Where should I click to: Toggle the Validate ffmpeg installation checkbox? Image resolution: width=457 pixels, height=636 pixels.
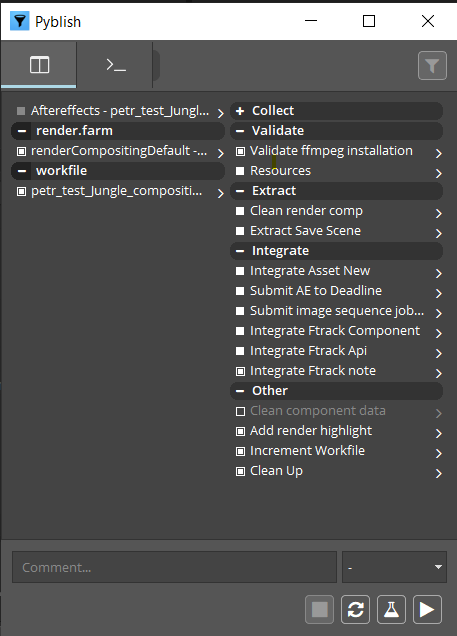[240, 151]
